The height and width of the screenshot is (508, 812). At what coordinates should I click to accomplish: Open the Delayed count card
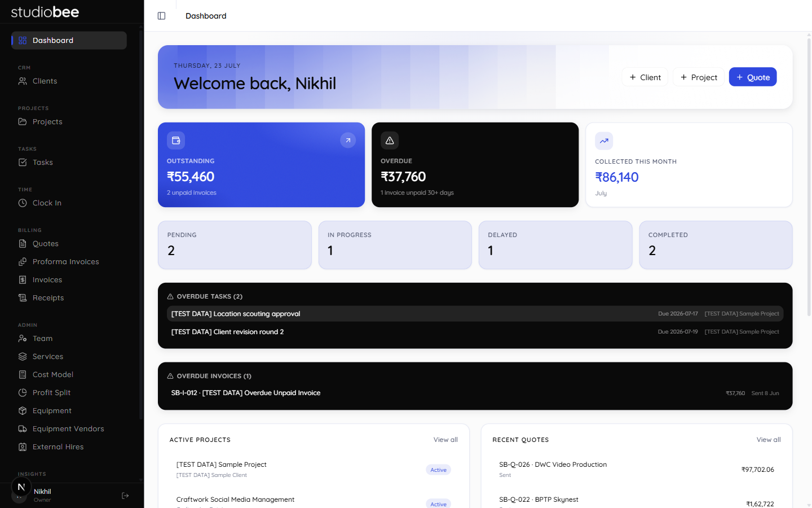coord(555,245)
